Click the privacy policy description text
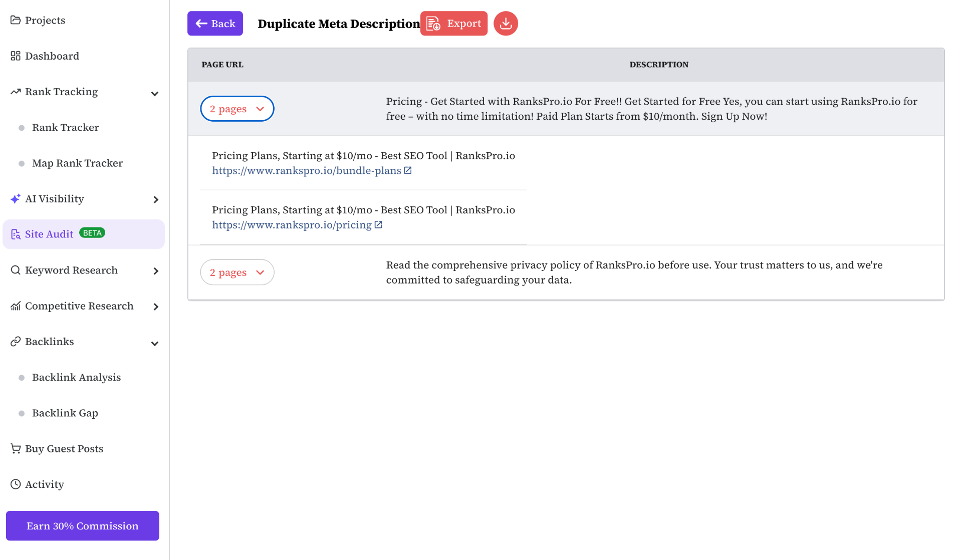Viewport: 962px width, 560px height. 634,272
